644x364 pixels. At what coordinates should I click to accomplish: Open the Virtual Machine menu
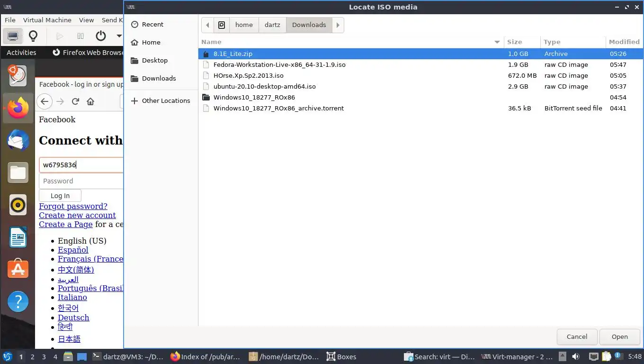pyautogui.click(x=47, y=20)
